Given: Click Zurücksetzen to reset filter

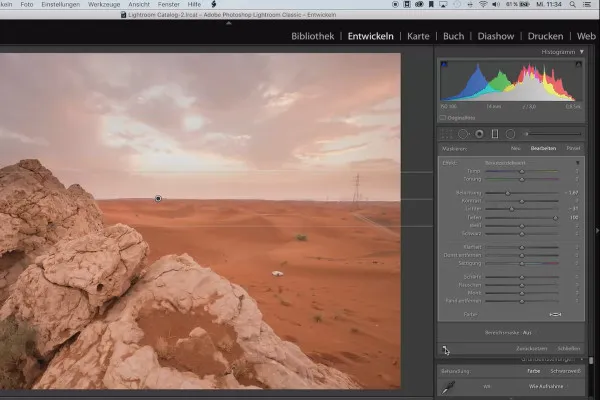Looking at the screenshot, I should coord(532,349).
